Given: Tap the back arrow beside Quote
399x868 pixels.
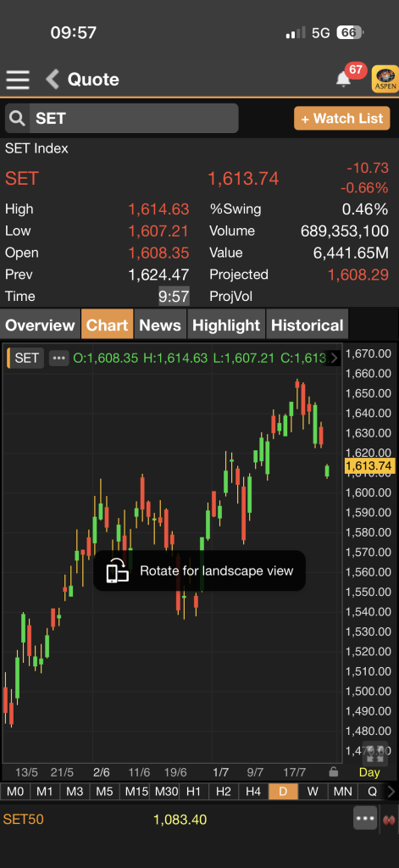Looking at the screenshot, I should 53,80.
